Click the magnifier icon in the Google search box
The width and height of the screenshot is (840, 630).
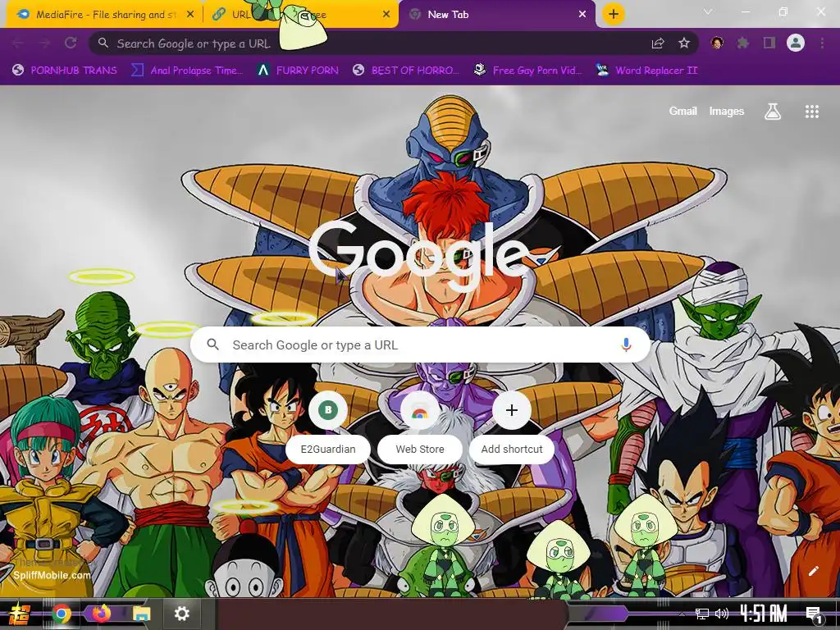click(212, 345)
